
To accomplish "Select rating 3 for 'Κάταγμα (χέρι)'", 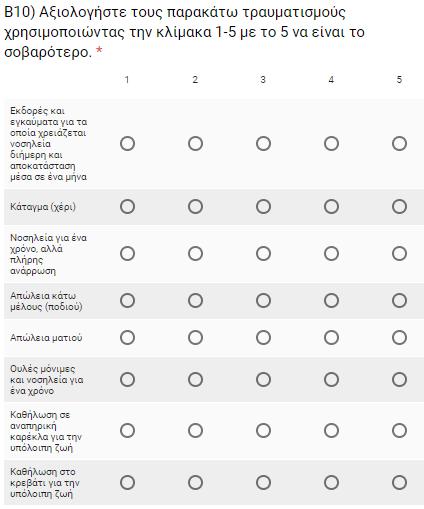I will coord(263,207).
